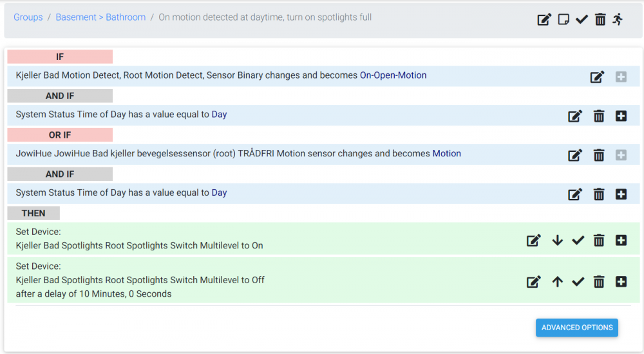Edit the JowiHue TRÅDFRI Motion sensor trigger
The height and width of the screenshot is (354, 644).
575,155
